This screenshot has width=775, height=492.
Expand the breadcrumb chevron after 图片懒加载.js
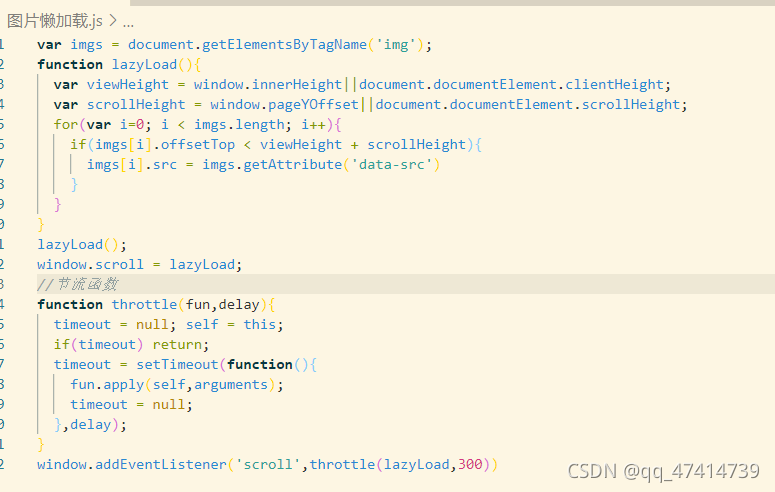click(x=113, y=21)
